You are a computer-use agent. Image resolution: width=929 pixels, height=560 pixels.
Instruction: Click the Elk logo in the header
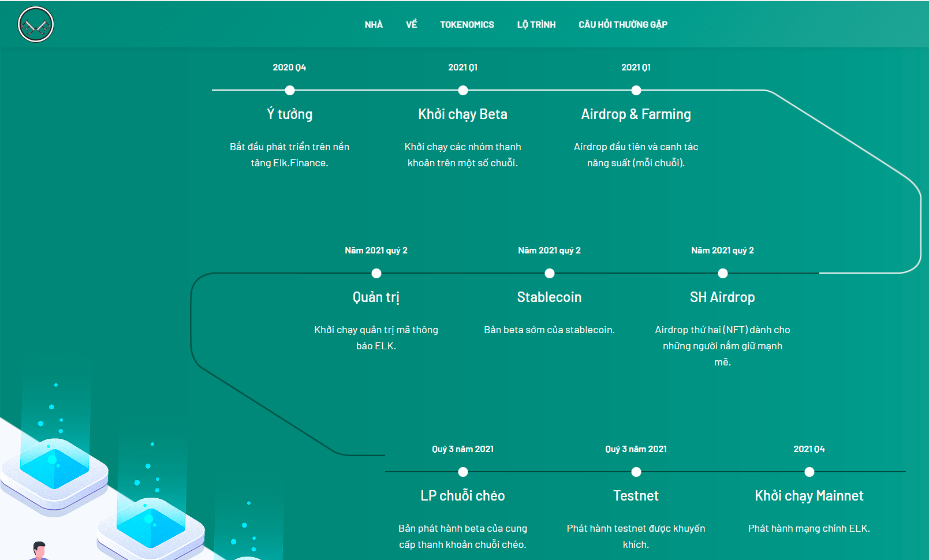pos(36,25)
